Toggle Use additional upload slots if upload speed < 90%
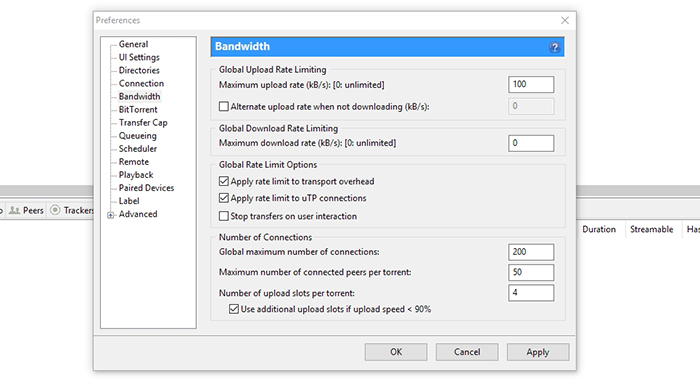Screen dimensions: 700x384 (234, 309)
